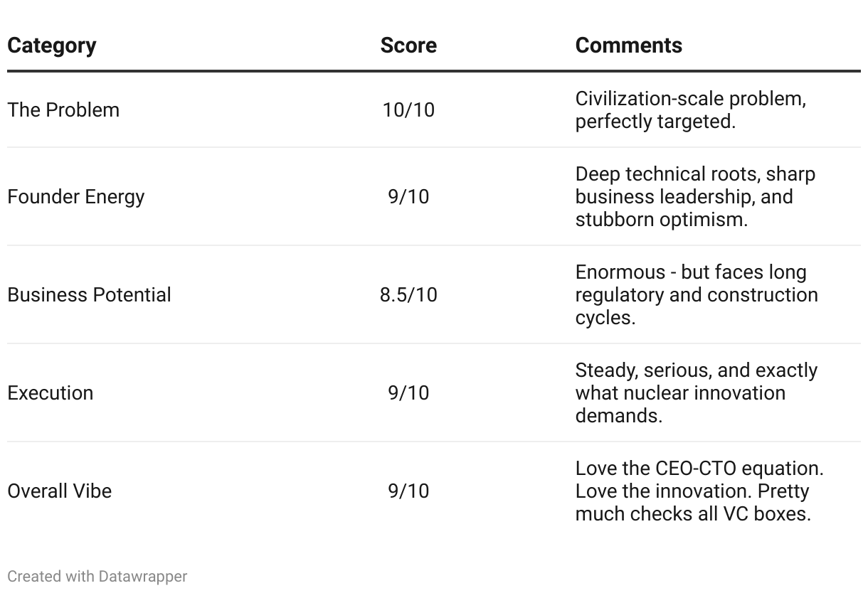Click the 8.5/10 score value
The height and width of the screenshot is (593, 868).
point(408,295)
